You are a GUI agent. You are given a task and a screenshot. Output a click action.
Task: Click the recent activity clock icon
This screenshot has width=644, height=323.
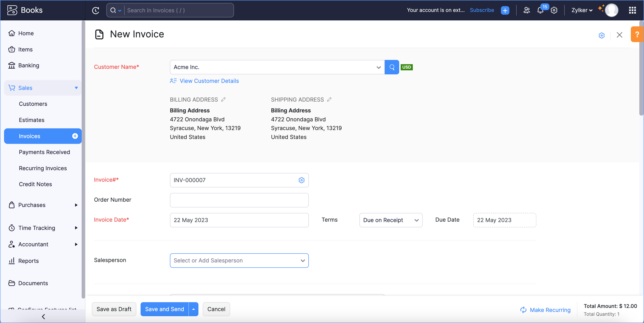click(x=95, y=10)
